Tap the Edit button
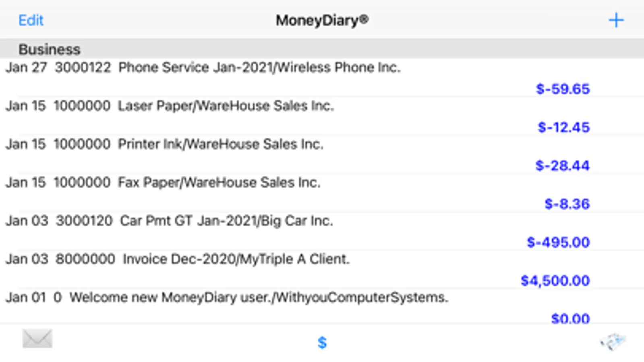This screenshot has height=362, width=644. click(31, 20)
